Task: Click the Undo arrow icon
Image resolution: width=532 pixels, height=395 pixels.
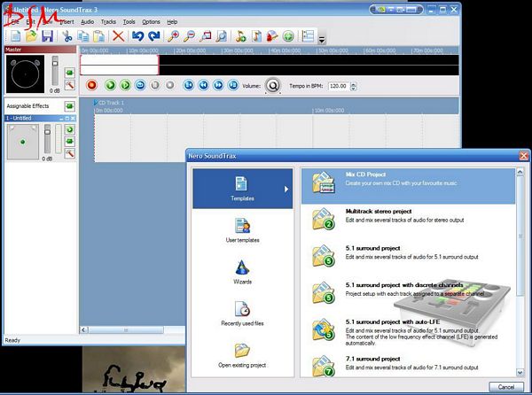Action: coord(137,36)
